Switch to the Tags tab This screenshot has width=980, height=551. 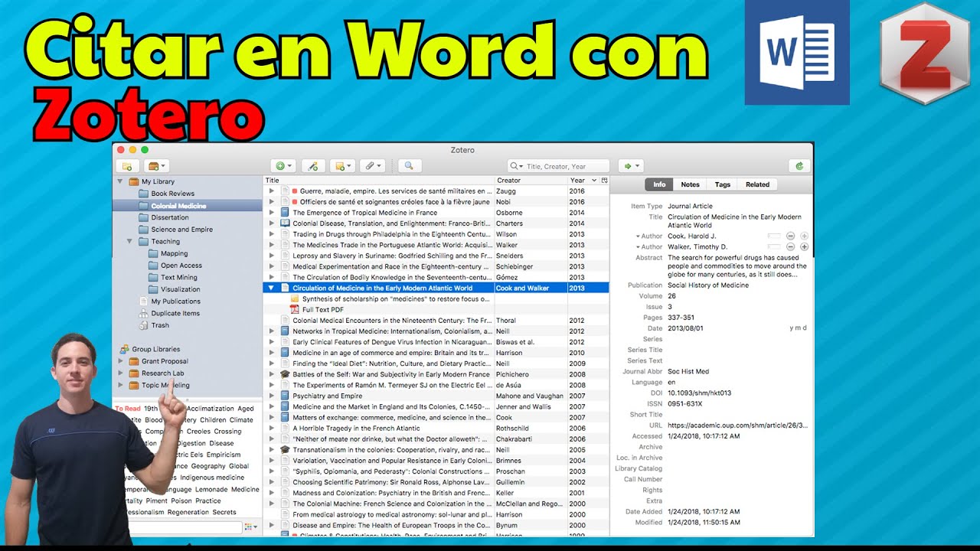pyautogui.click(x=722, y=184)
